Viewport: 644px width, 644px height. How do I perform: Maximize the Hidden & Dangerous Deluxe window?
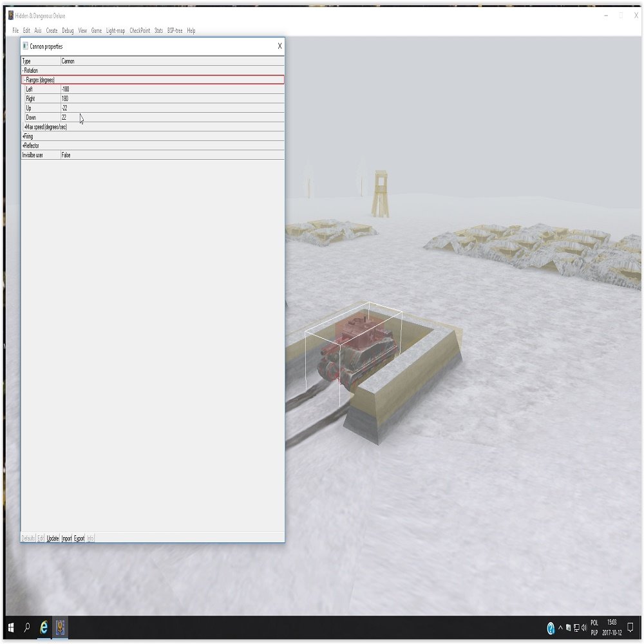tap(621, 15)
